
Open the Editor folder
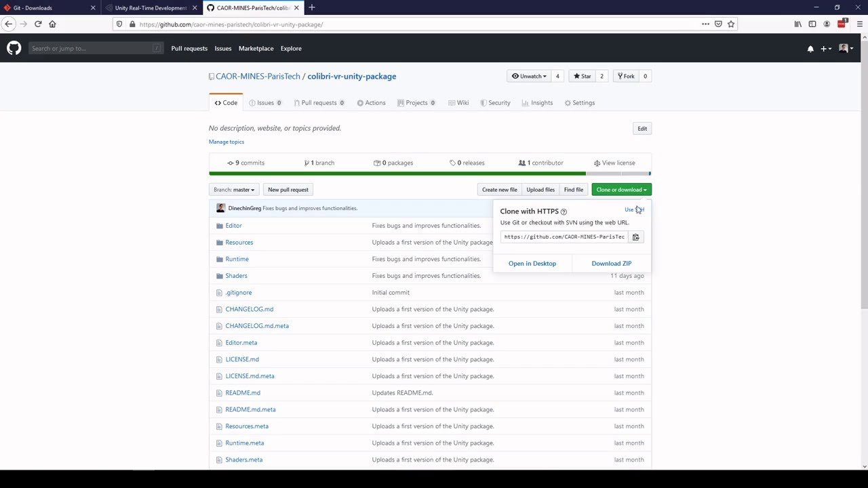pos(233,226)
